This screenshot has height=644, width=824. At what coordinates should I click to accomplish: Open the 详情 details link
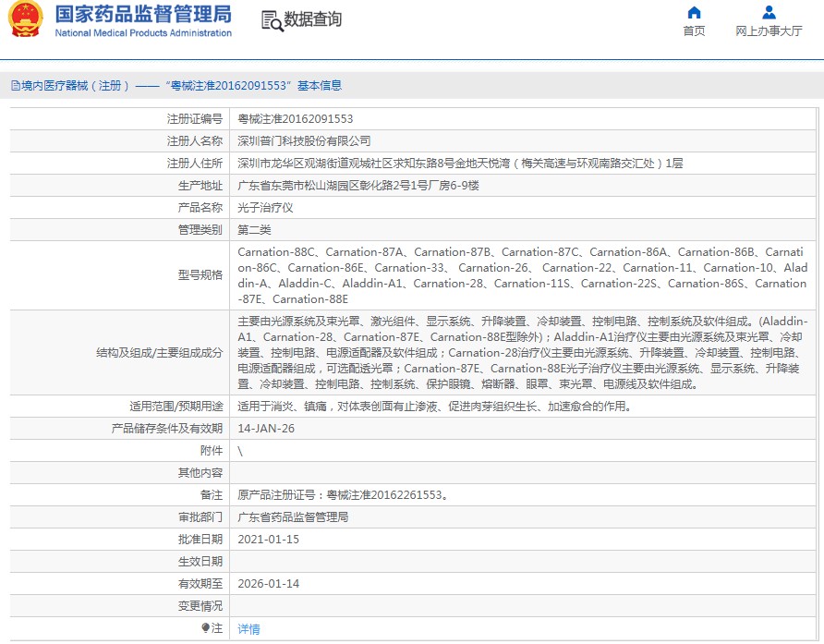(x=248, y=629)
